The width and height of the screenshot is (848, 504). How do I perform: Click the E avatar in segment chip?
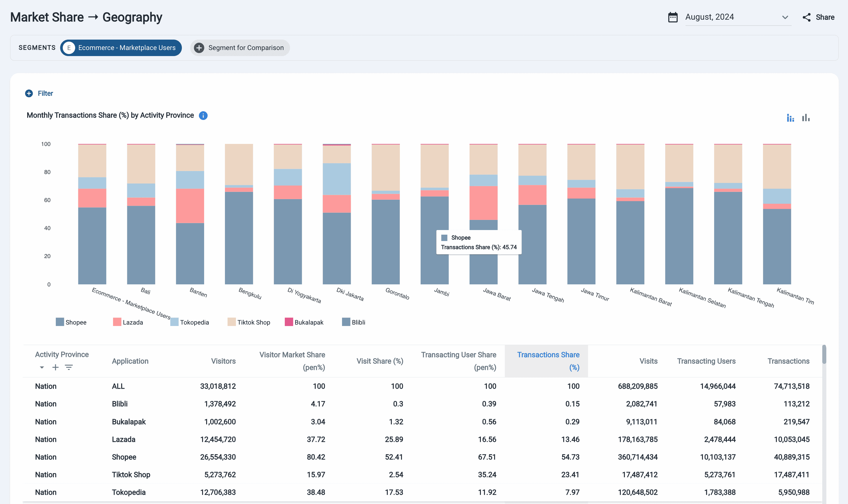coord(69,48)
